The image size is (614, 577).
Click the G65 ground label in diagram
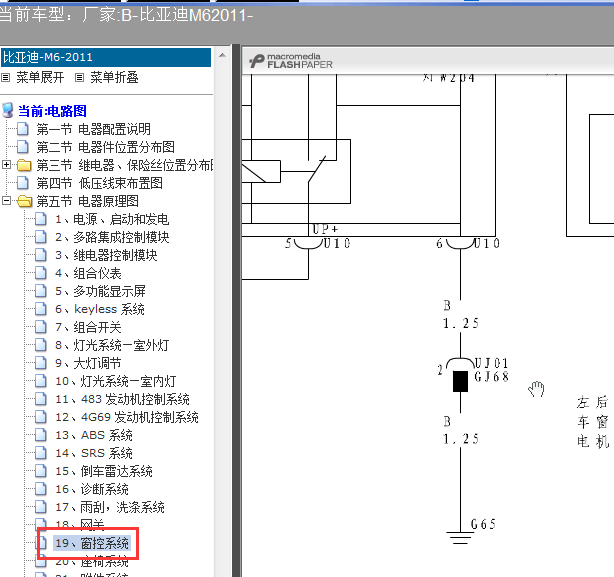click(x=483, y=524)
